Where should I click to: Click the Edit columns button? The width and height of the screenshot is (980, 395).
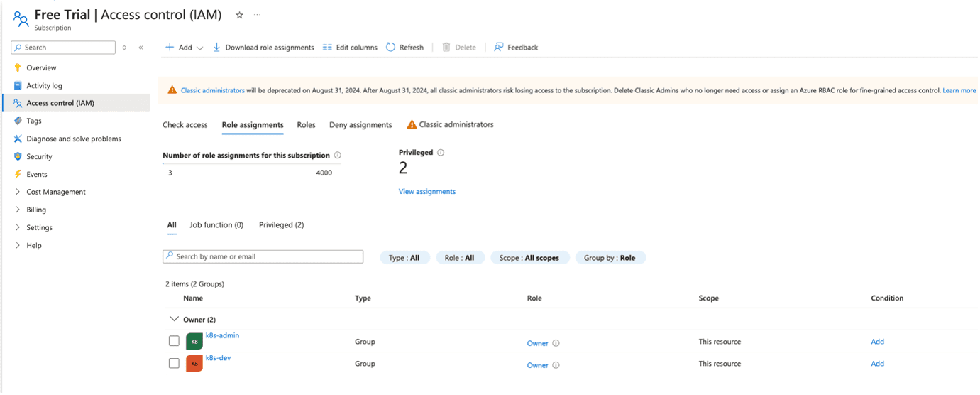tap(350, 47)
